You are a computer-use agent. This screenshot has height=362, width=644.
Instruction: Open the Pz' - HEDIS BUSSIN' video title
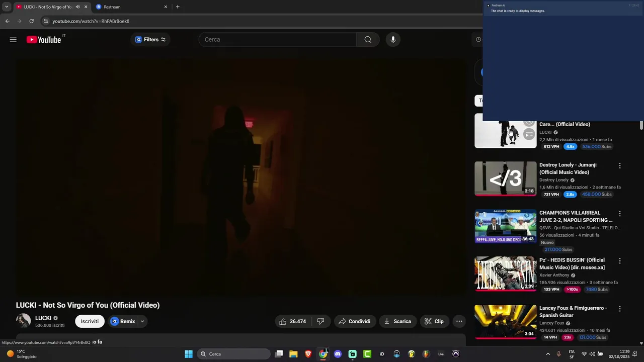click(572, 264)
